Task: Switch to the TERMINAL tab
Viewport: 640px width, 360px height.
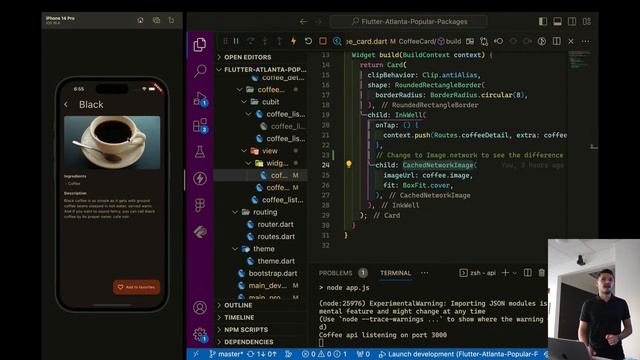Action: (x=396, y=273)
